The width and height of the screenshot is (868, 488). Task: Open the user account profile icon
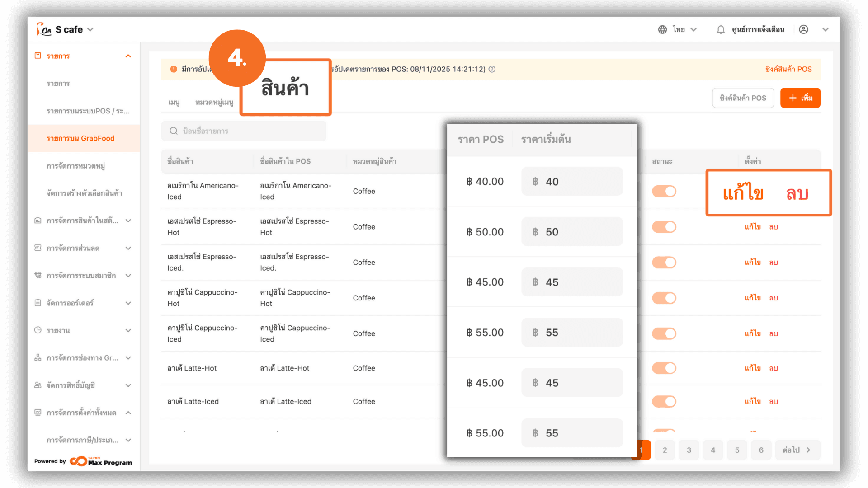point(803,29)
